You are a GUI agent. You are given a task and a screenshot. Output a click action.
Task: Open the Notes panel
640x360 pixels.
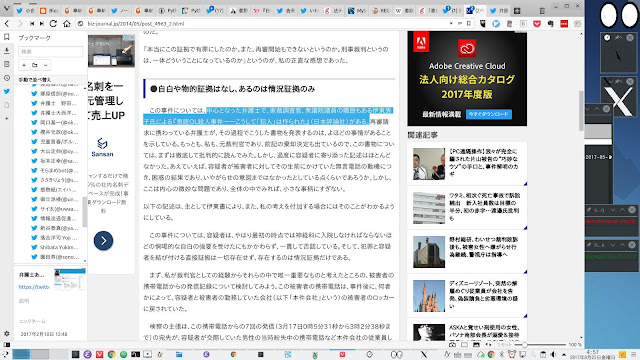tap(7, 64)
